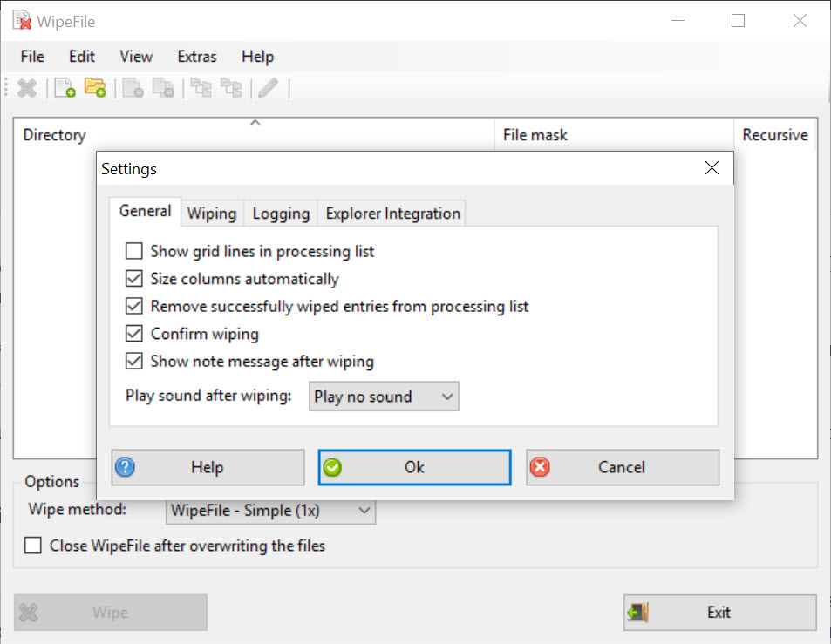Disable the Confirm wiping checkbox

134,333
